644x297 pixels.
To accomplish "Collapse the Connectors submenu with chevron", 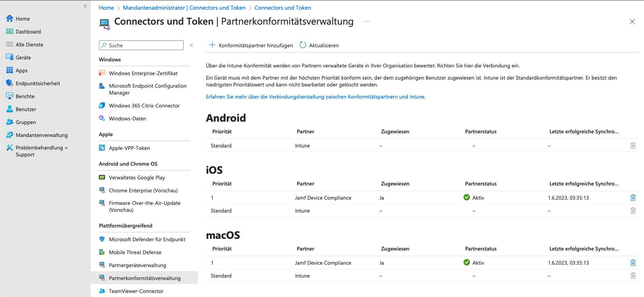I will coord(191,45).
